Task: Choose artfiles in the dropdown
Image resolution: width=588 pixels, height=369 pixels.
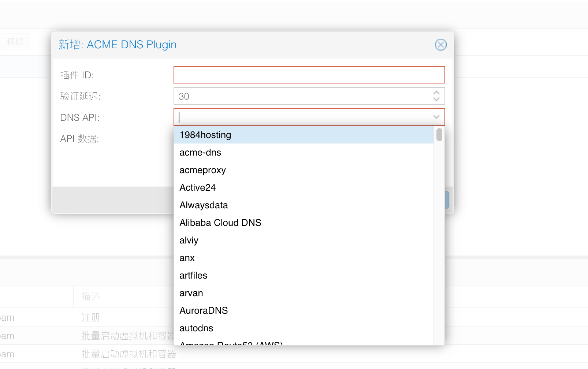Action: tap(304, 275)
